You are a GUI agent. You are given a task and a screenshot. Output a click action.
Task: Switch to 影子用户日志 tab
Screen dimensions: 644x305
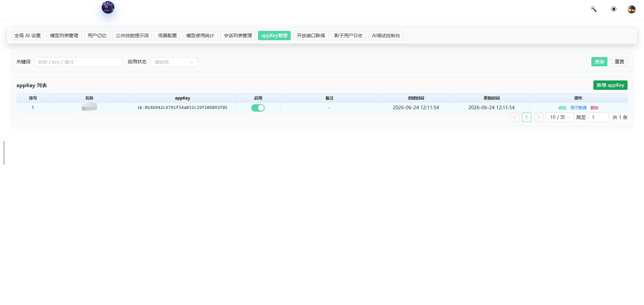[348, 36]
